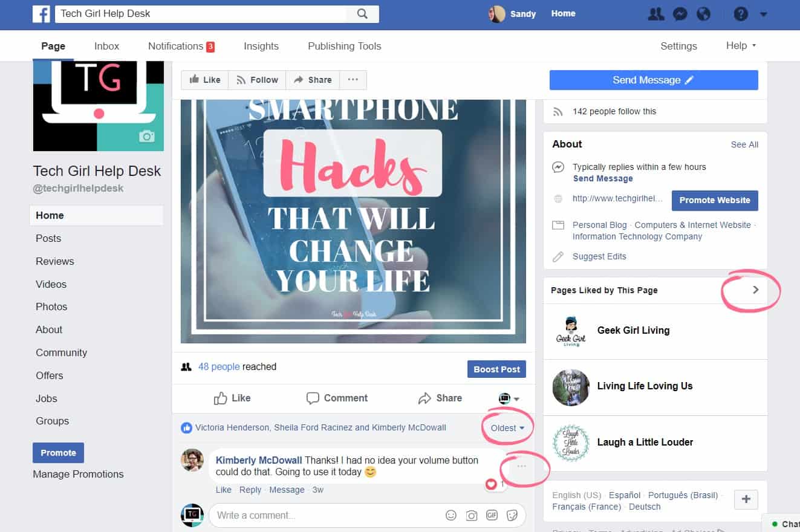This screenshot has height=532, width=800.
Task: Click the search magnifier button
Action: [362, 14]
